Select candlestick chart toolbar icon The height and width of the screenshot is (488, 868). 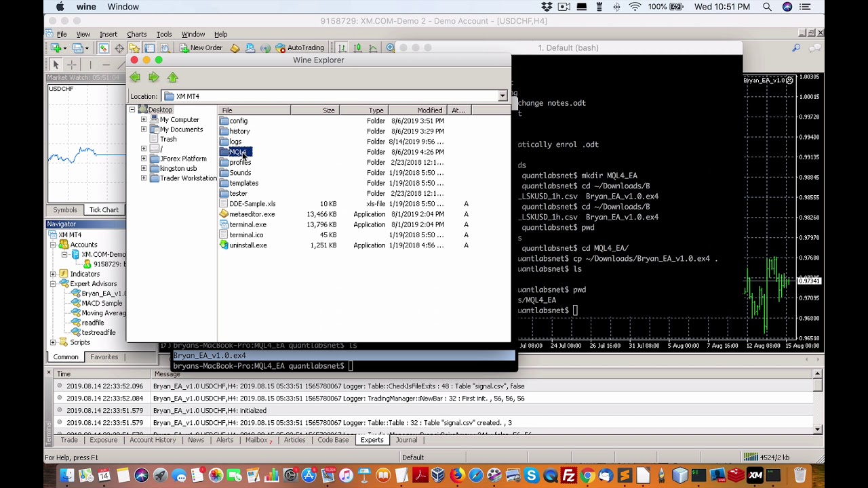point(357,48)
